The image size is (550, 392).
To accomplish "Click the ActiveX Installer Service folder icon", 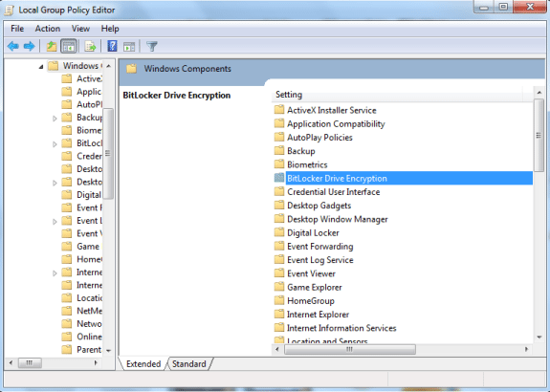I will 279,110.
